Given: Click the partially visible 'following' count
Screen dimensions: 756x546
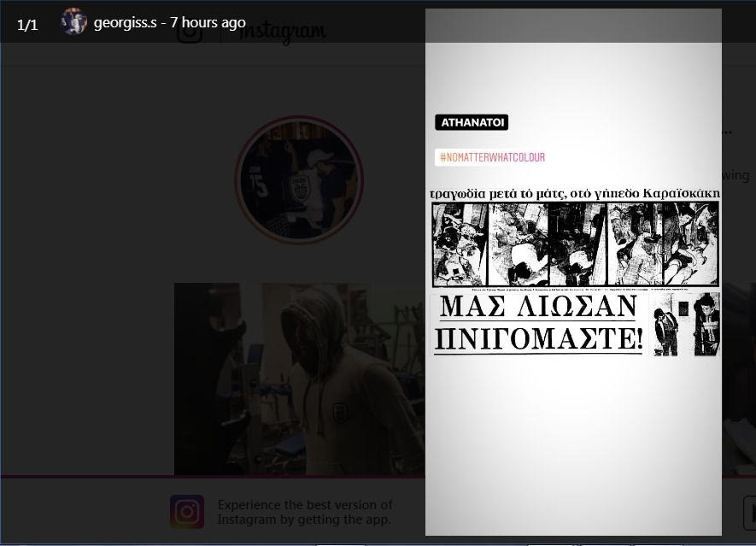Looking at the screenshot, I should 735,175.
